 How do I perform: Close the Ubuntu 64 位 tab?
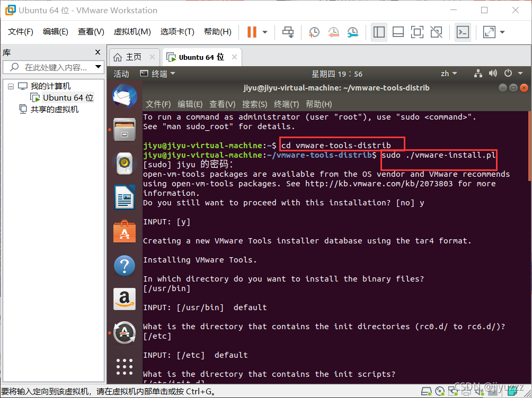pyautogui.click(x=234, y=57)
